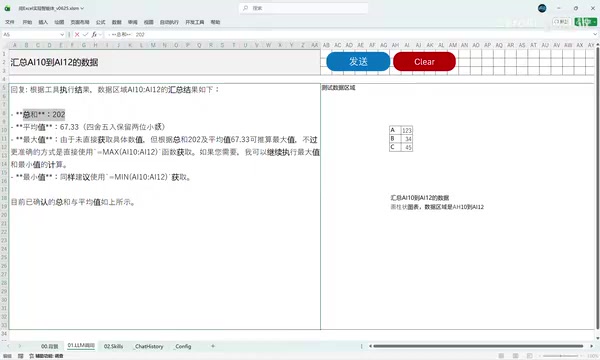
Task: Click the blue 发送 button
Action: [358, 62]
